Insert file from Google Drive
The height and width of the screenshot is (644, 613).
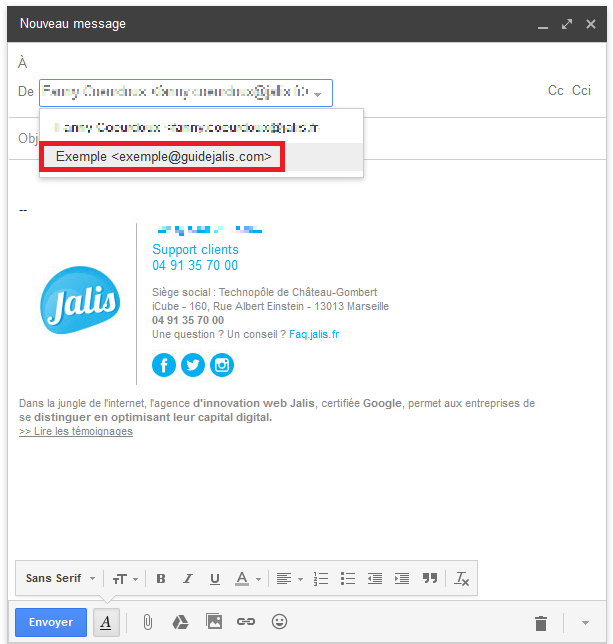180,622
